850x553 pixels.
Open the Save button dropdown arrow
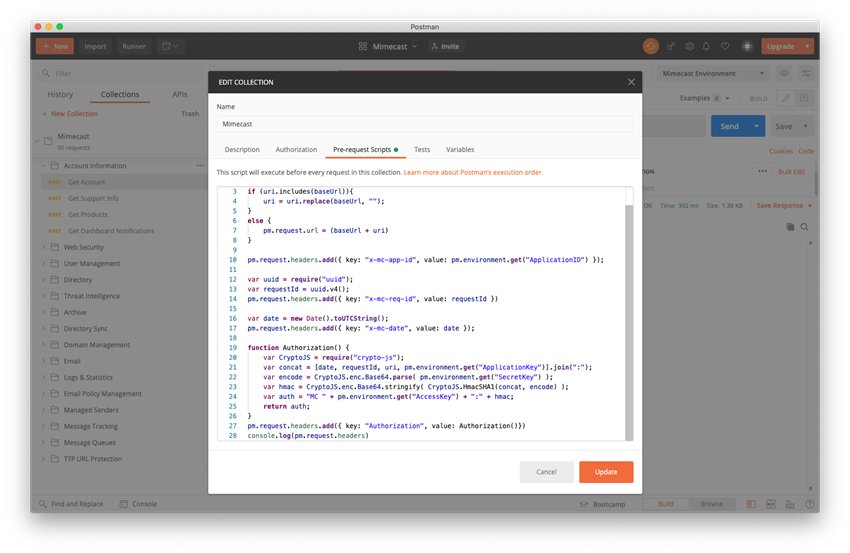click(x=806, y=126)
